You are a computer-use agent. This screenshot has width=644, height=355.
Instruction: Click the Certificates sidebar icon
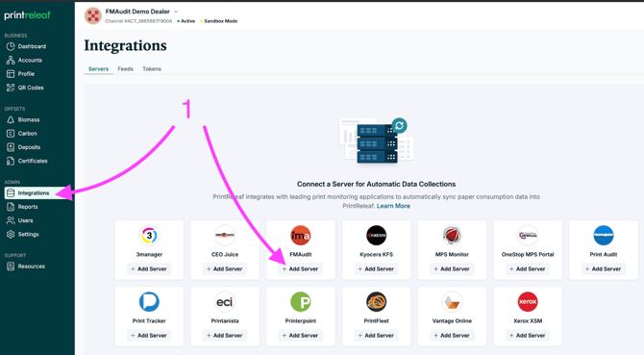coord(11,161)
